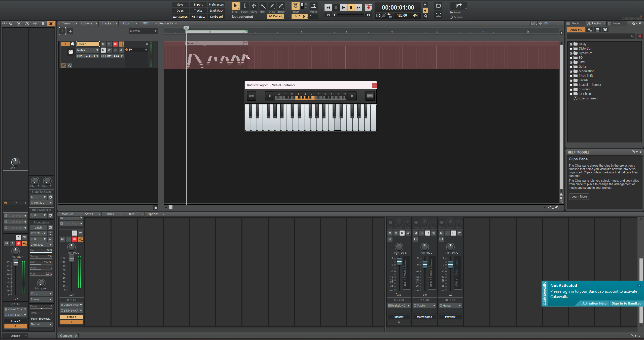Toggle Snap To Scale power button
The image size is (644, 340).
(x=50, y=197)
